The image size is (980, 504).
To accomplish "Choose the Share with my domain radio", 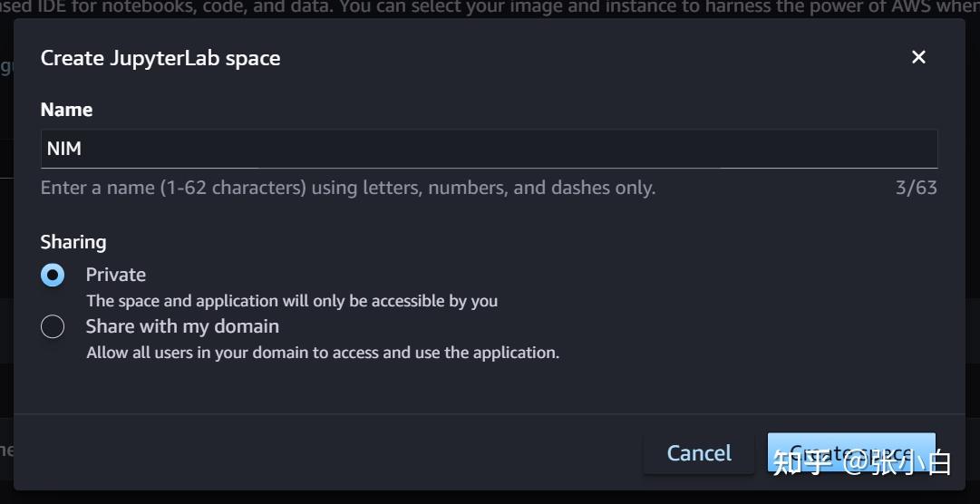I will coord(53,326).
